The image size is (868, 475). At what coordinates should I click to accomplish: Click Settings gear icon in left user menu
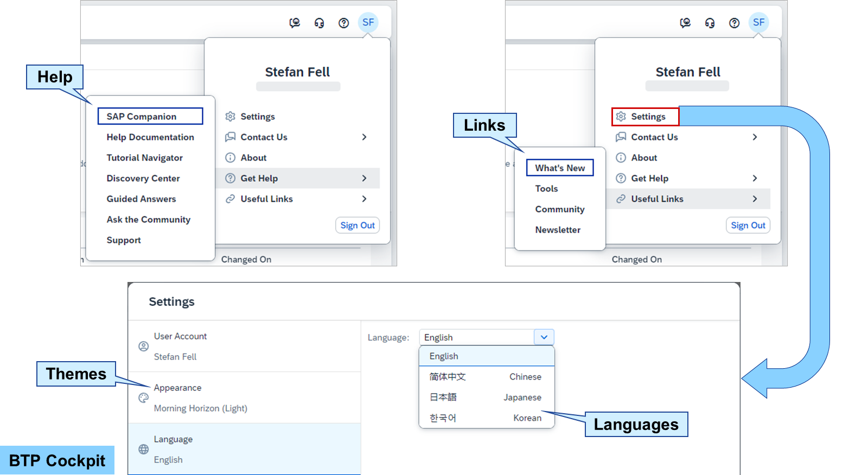(x=231, y=117)
